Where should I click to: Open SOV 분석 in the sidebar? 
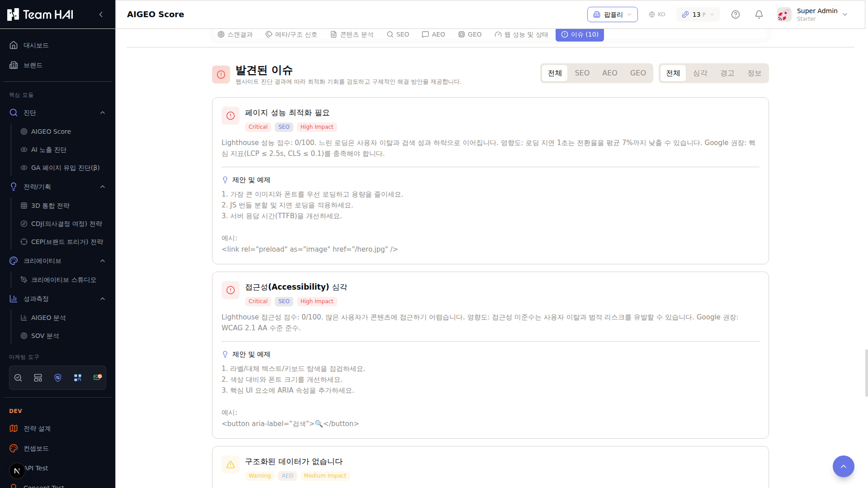click(x=62, y=336)
